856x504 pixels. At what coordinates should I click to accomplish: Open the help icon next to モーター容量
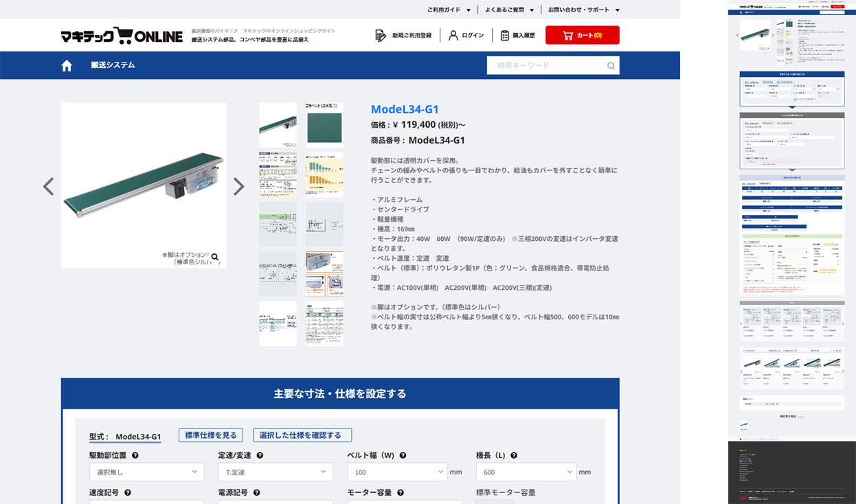tap(401, 492)
